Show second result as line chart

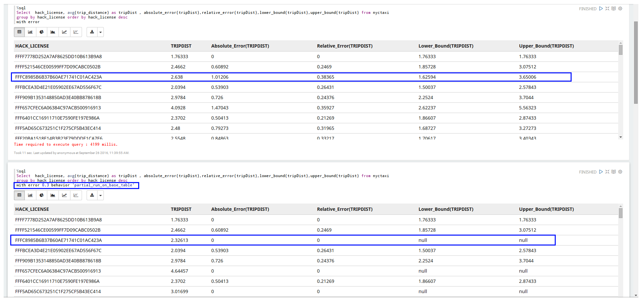click(x=64, y=195)
